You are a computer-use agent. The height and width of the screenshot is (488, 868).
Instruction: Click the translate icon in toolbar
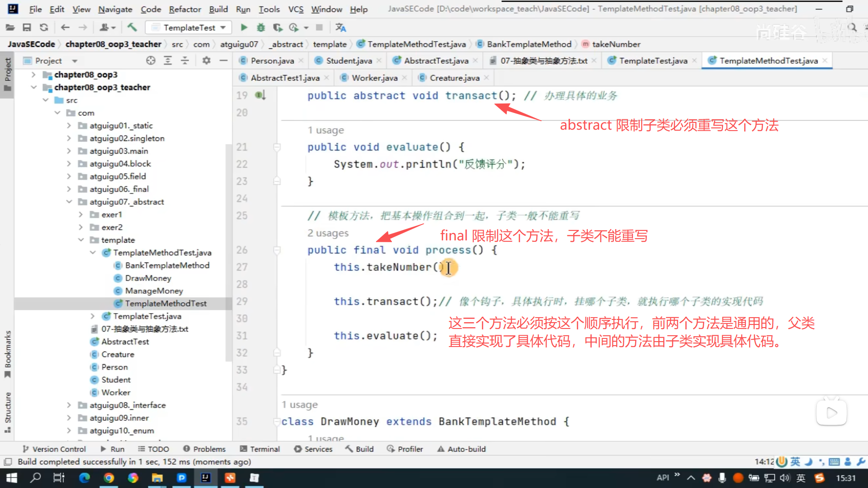point(340,28)
